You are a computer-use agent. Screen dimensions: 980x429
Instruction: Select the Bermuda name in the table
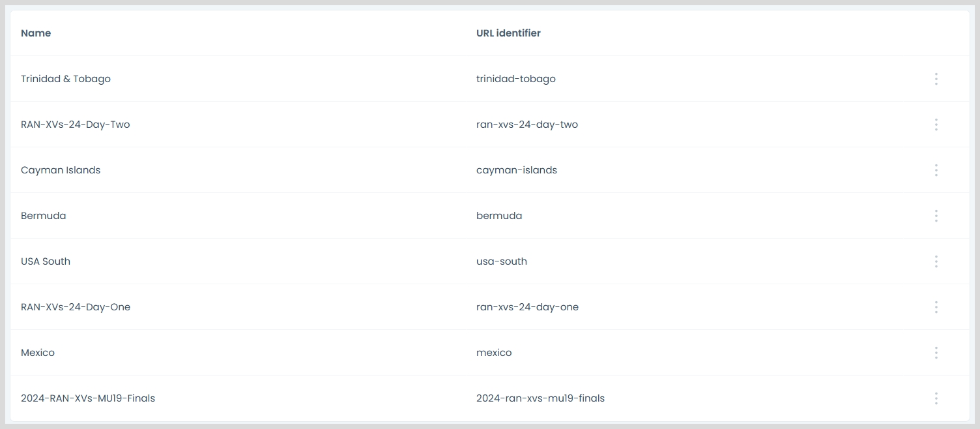(44, 216)
